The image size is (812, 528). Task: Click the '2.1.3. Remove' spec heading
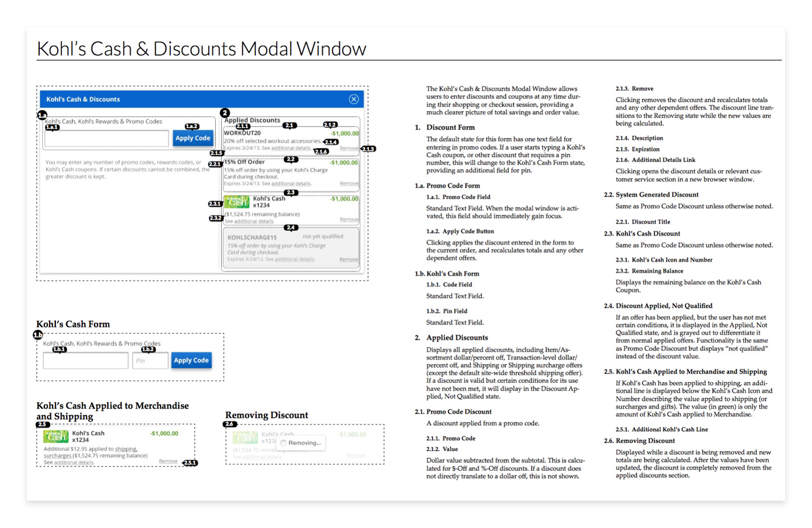pyautogui.click(x=634, y=89)
